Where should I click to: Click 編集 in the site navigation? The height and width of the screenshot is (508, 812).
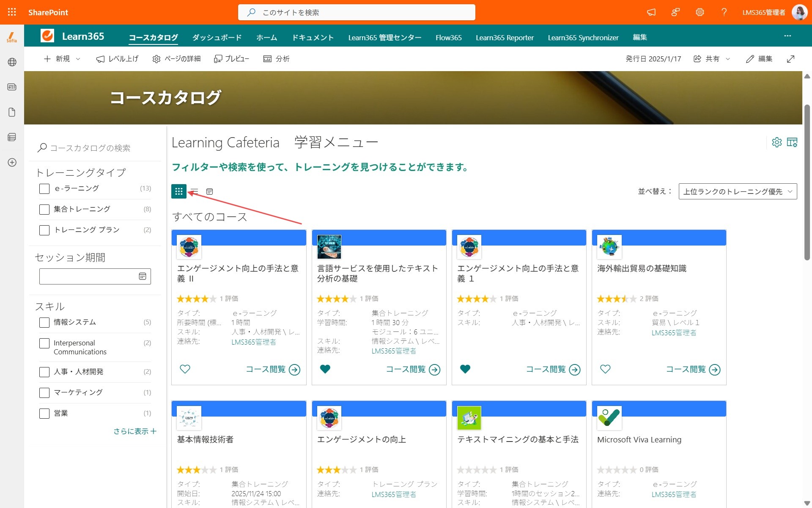[640, 37]
